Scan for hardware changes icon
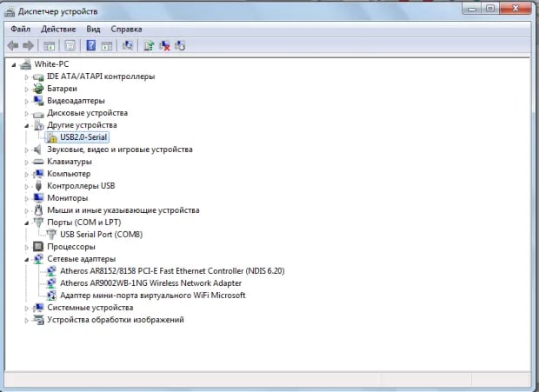The width and height of the screenshot is (539, 392). pyautogui.click(x=128, y=45)
